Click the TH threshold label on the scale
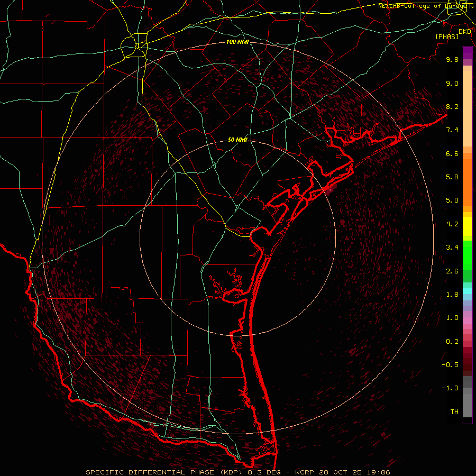476x476 pixels. click(x=454, y=412)
